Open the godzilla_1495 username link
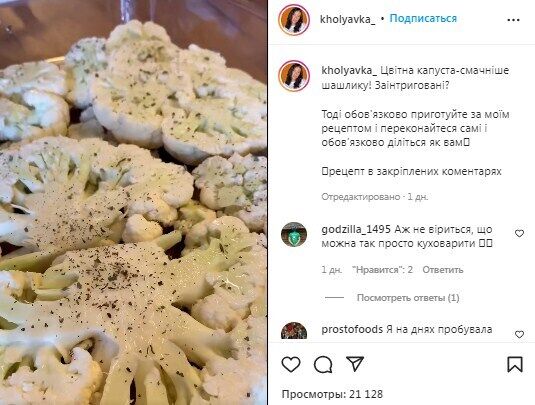The width and height of the screenshot is (535, 405). 356,229
